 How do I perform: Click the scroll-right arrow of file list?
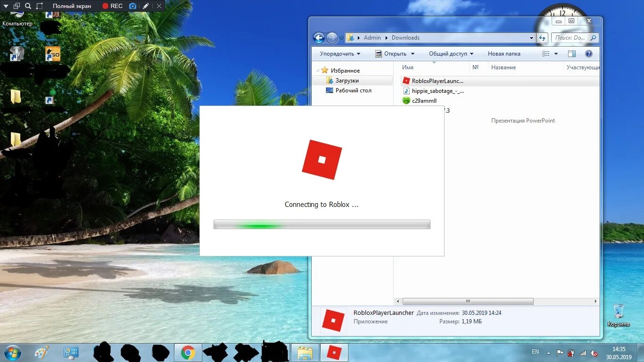point(595,302)
